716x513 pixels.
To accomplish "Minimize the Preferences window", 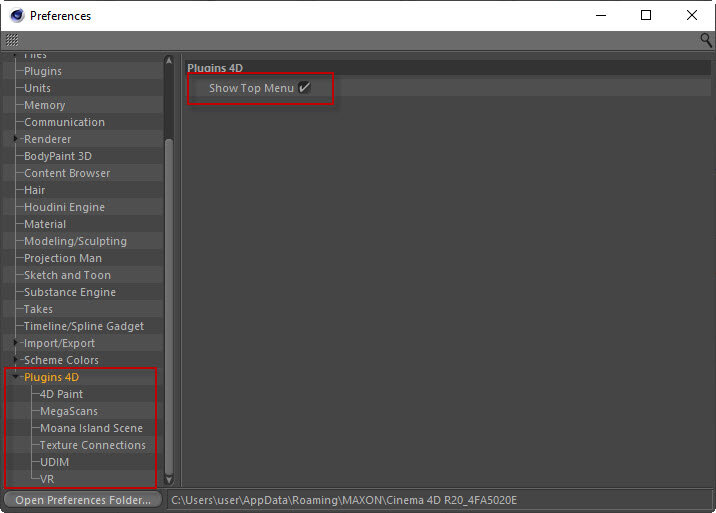I will click(601, 16).
